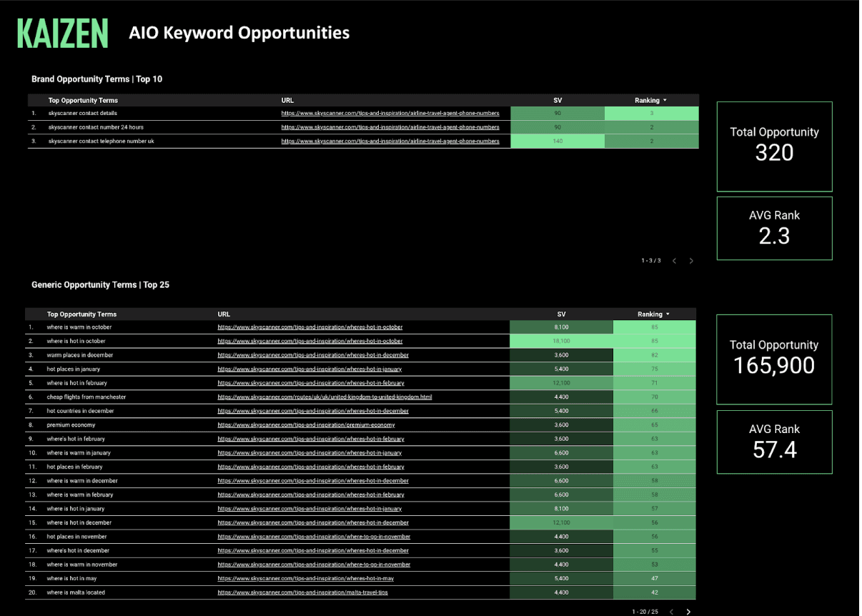
Task: Click Total Opportunity 165,900 scorecard
Action: click(775, 359)
